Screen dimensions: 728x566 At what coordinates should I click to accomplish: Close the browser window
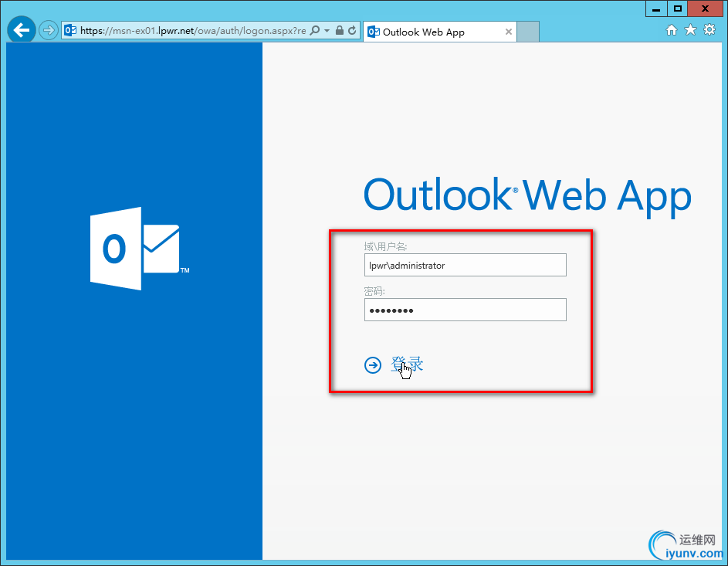click(705, 8)
